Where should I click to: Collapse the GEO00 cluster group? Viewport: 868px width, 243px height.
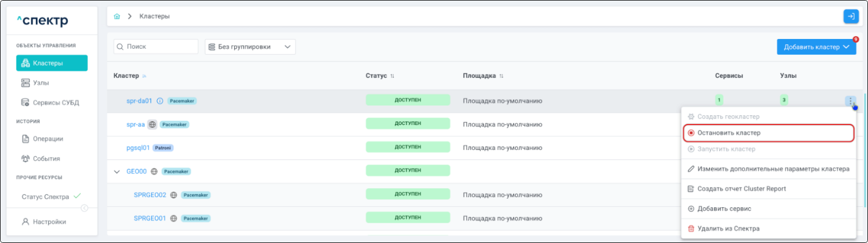point(116,172)
